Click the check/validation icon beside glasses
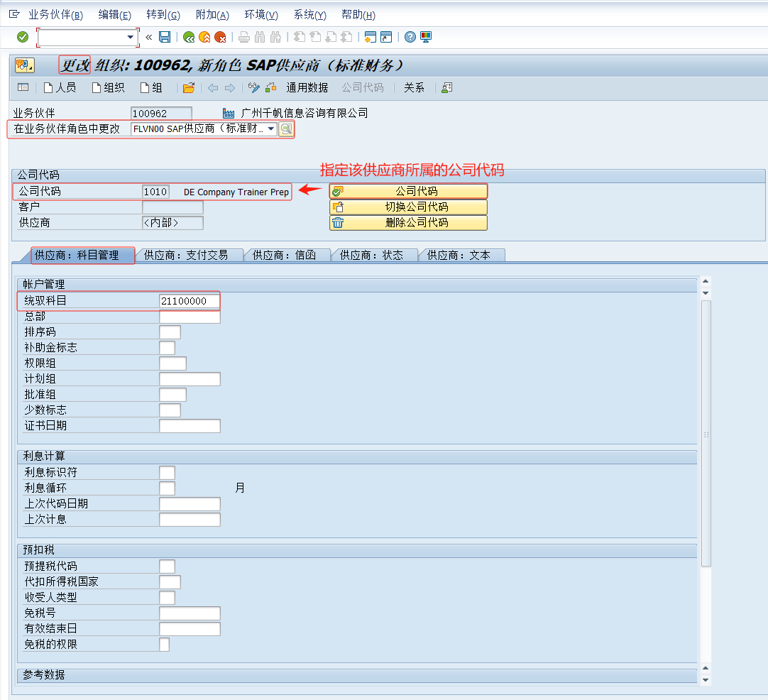The width and height of the screenshot is (768, 700). (x=270, y=87)
